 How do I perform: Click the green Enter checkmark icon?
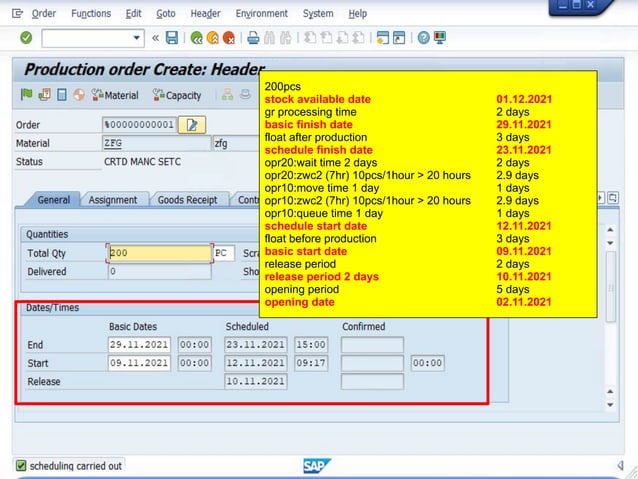25,38
